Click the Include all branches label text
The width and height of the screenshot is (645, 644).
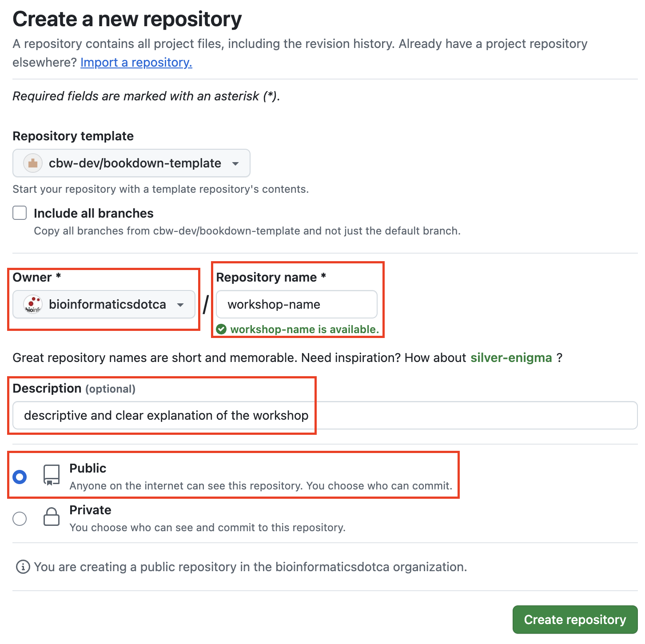pos(93,213)
